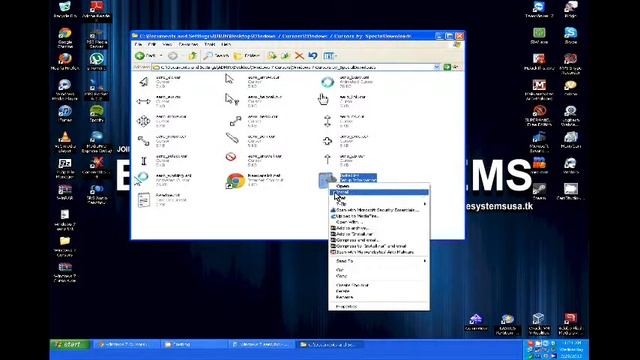Click the Copy To toolbar icon

point(285,56)
